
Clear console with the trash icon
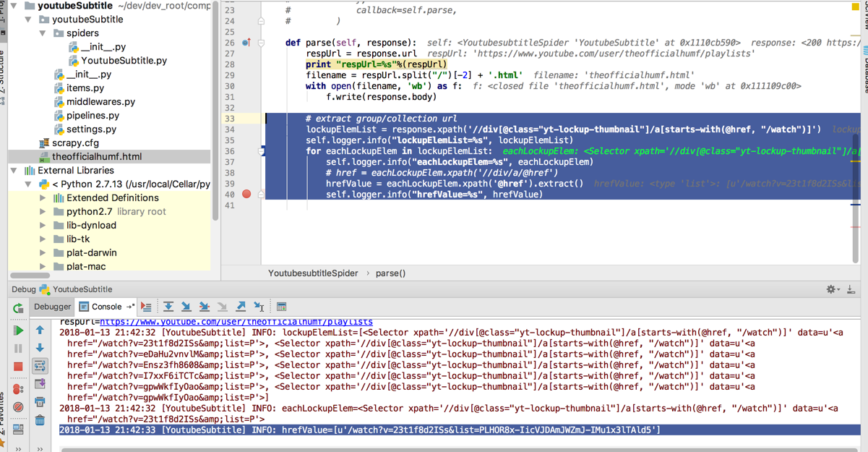click(x=40, y=420)
